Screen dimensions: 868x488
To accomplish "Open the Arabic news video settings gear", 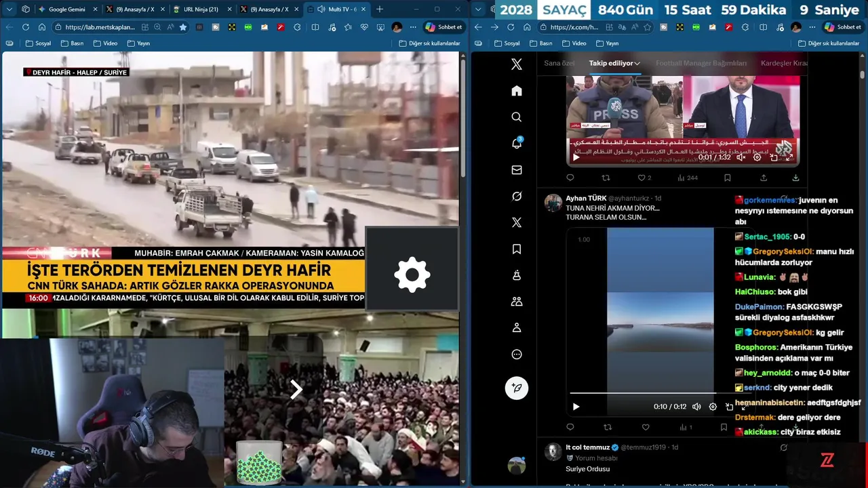I will pos(757,157).
